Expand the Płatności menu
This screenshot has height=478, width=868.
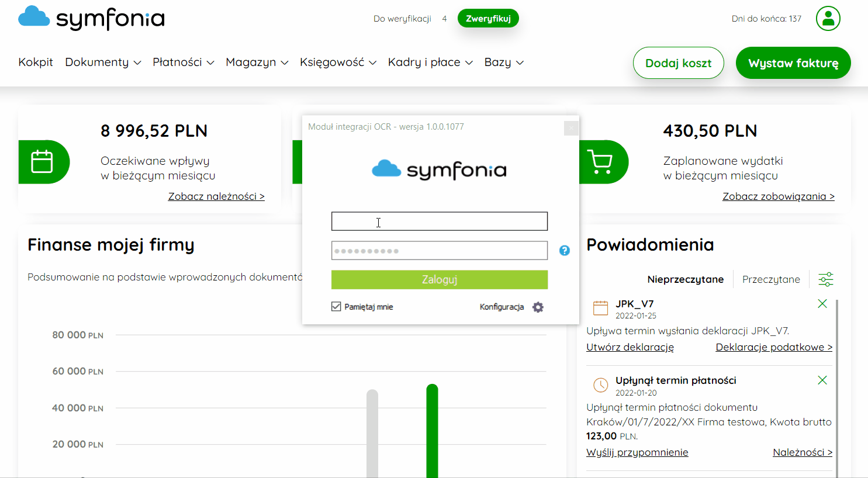pyautogui.click(x=184, y=63)
